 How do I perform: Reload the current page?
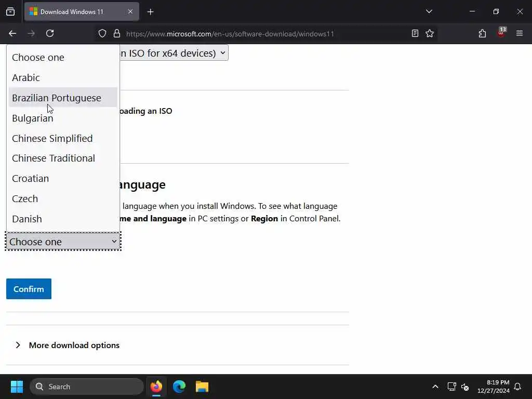50,33
